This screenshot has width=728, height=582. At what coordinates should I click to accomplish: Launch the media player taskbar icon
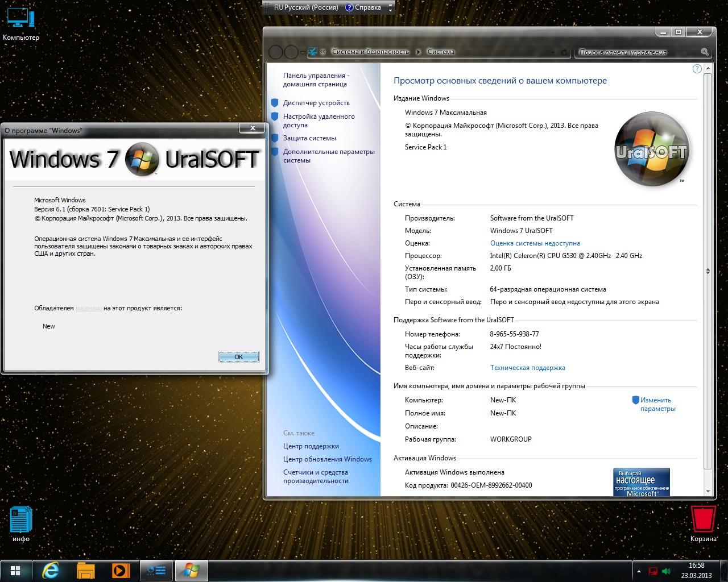[x=121, y=570]
